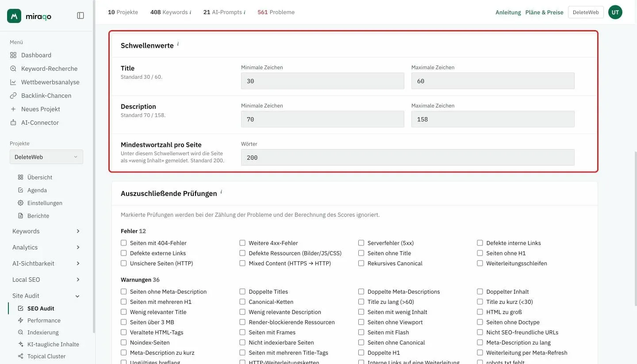Click the Title Minimale Zeichen field

tap(322, 81)
